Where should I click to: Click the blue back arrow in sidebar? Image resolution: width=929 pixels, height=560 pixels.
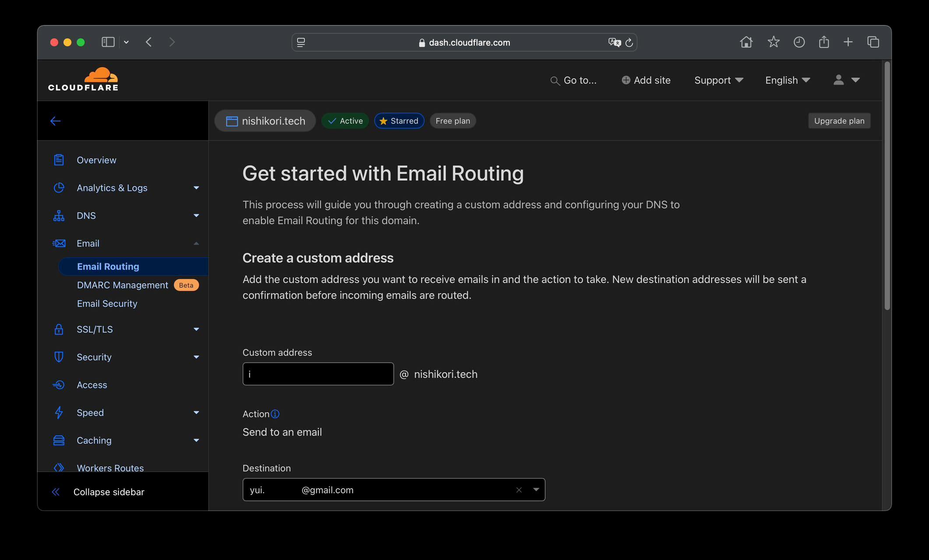click(55, 121)
